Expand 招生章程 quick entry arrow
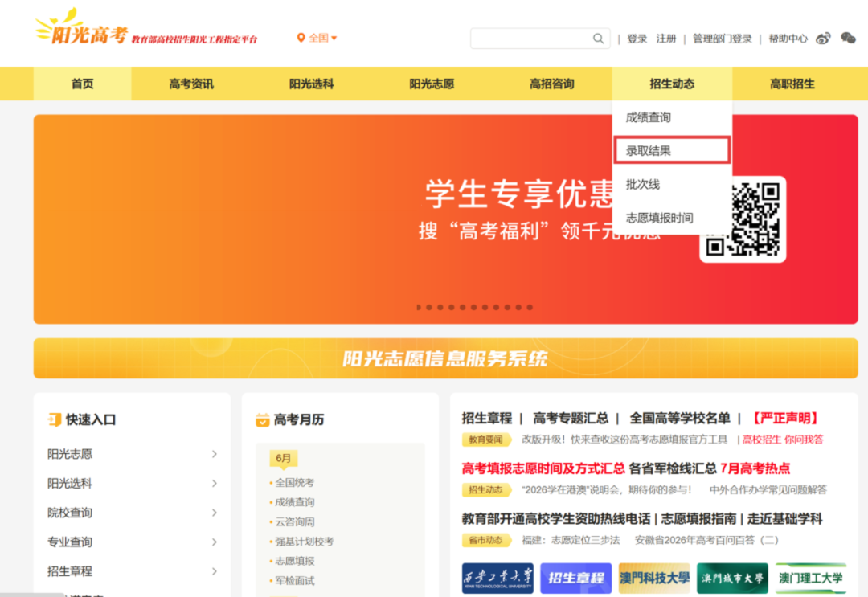Viewport: 868px width, 597px height. click(215, 571)
